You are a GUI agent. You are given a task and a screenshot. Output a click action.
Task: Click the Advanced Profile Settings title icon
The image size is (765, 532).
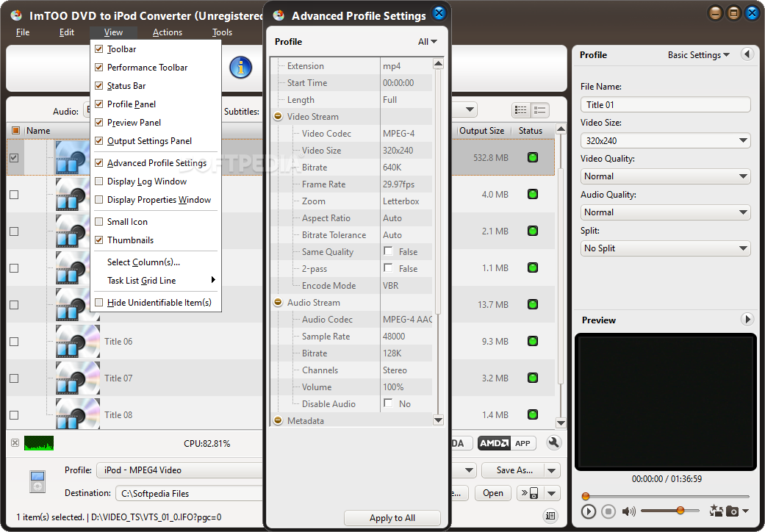pos(279,15)
